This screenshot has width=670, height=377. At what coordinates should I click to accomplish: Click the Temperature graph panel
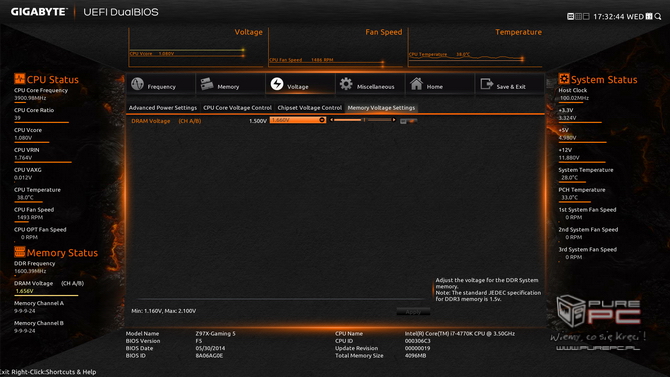475,47
